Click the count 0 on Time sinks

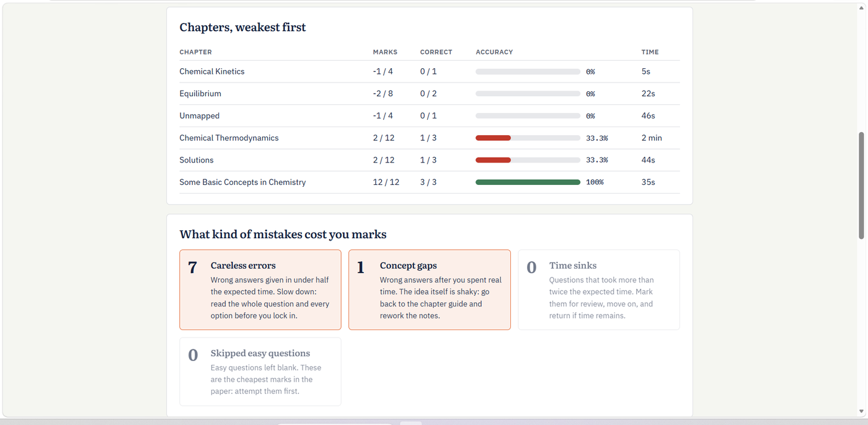coord(531,267)
